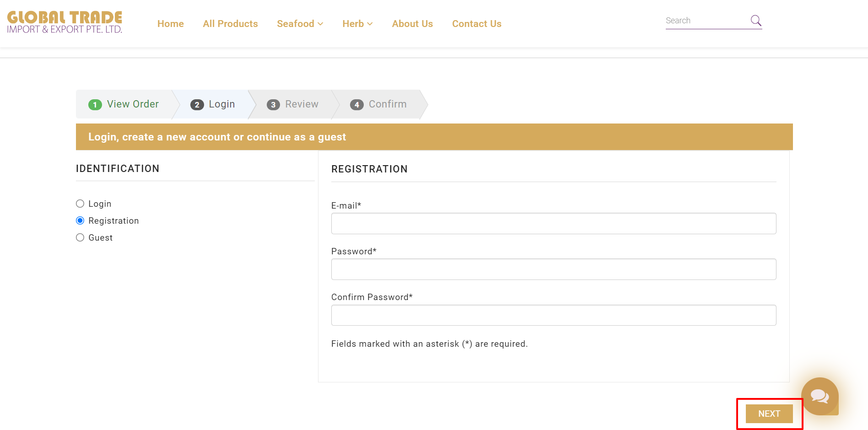Screen dimensions: 868x430
Task: Focus the E-mail input field
Action: click(553, 223)
